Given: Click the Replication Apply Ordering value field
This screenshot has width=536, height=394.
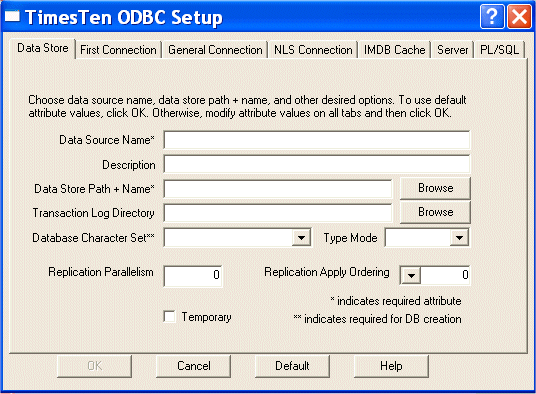Looking at the screenshot, I should point(445,275).
